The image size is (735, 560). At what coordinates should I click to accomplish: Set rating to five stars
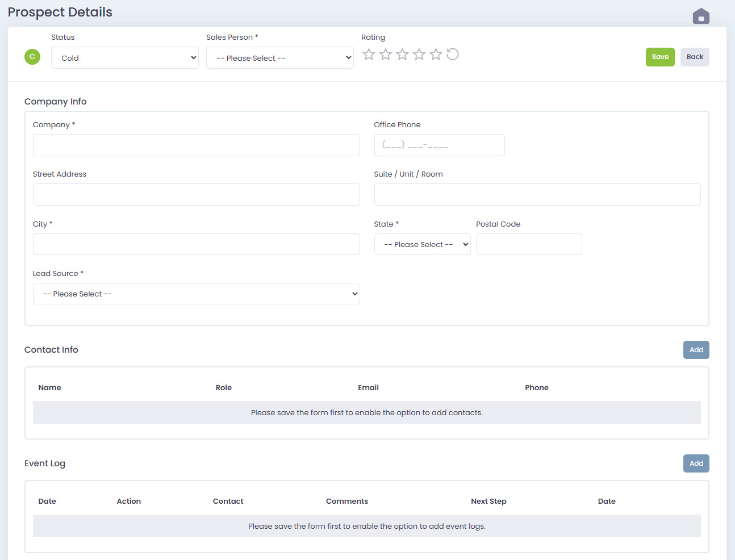click(436, 55)
